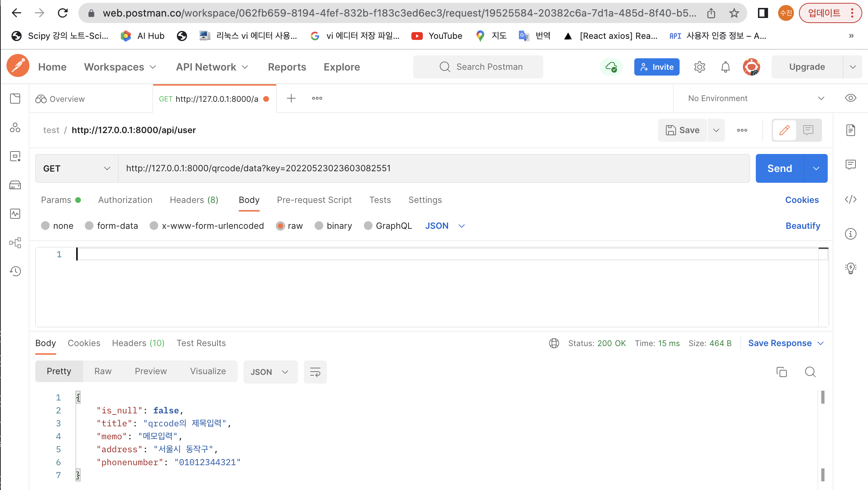The height and width of the screenshot is (490, 868).
Task: Open the History icon in left sidebar
Action: (15, 271)
